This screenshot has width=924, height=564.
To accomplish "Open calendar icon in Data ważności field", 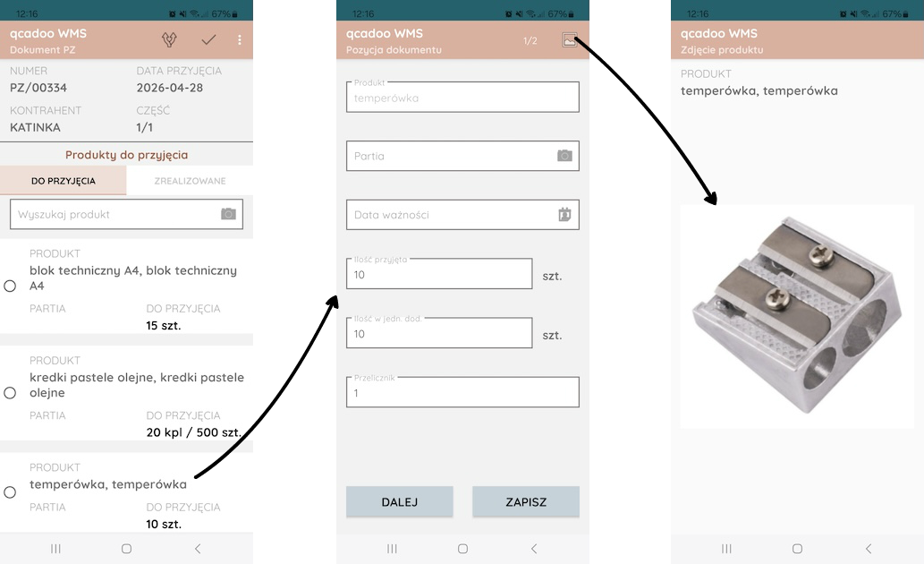I will [x=564, y=214].
